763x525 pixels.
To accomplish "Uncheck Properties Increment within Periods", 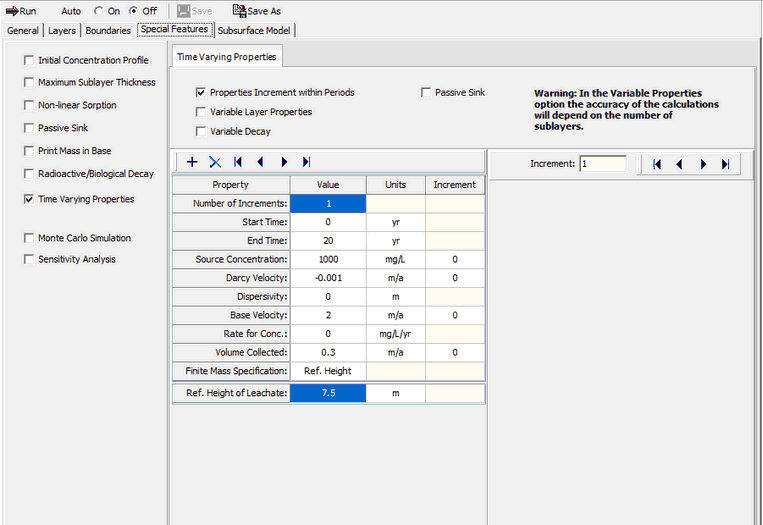I will click(x=202, y=92).
